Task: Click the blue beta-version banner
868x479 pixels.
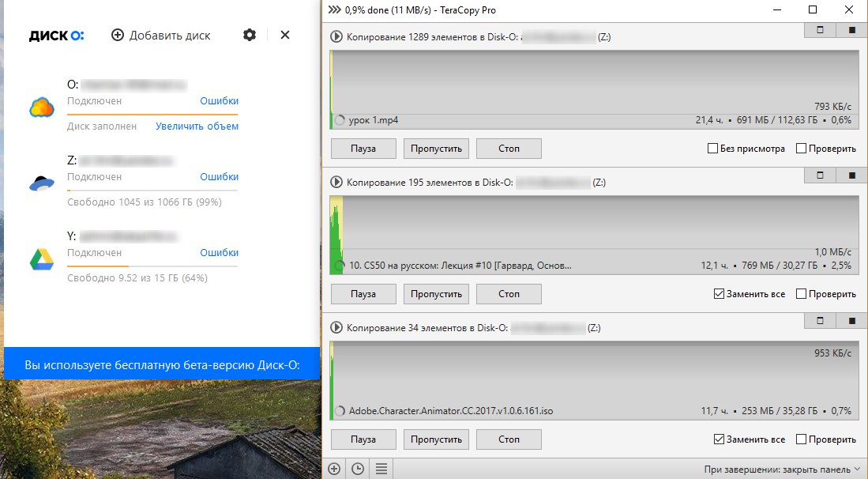Action: (162, 364)
